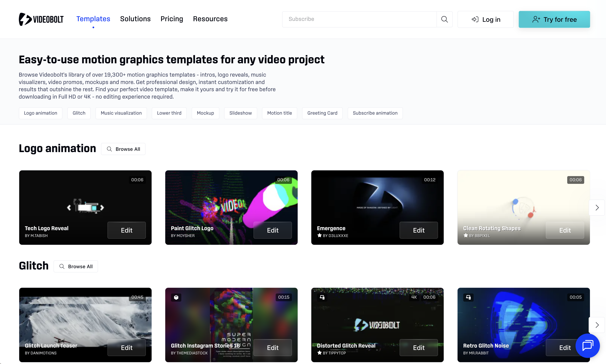Click the Tech Logo Reveal title
Screen dimensions: 606x364
pyautogui.click(x=47, y=228)
